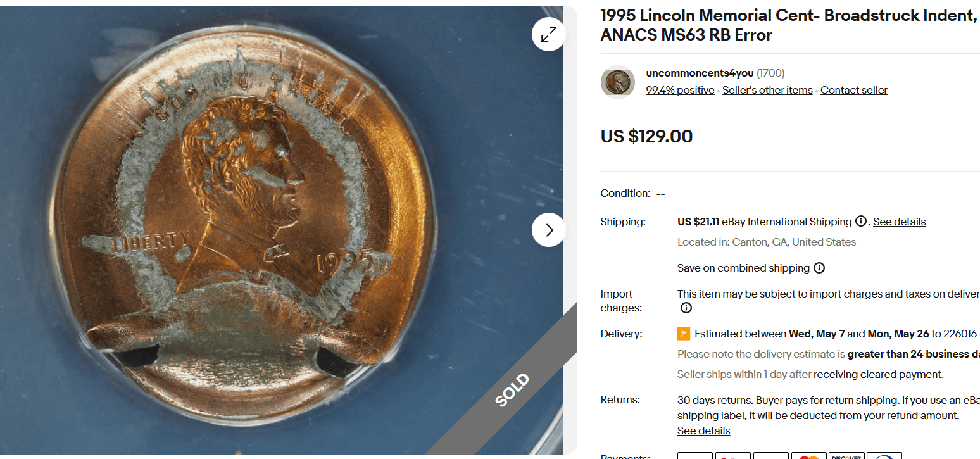This screenshot has width=980, height=459.
Task: Click the import charges info icon
Action: coord(686,308)
